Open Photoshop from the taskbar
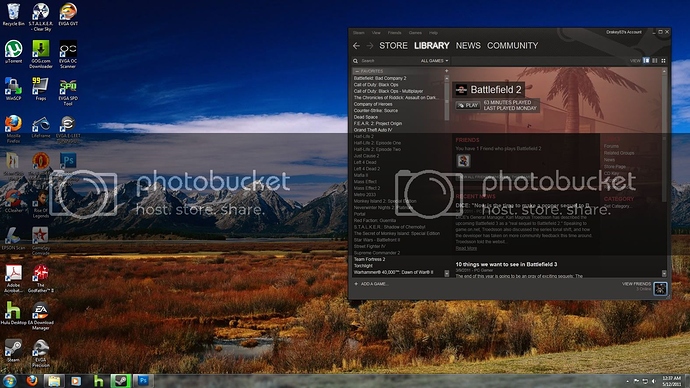 pos(143,381)
